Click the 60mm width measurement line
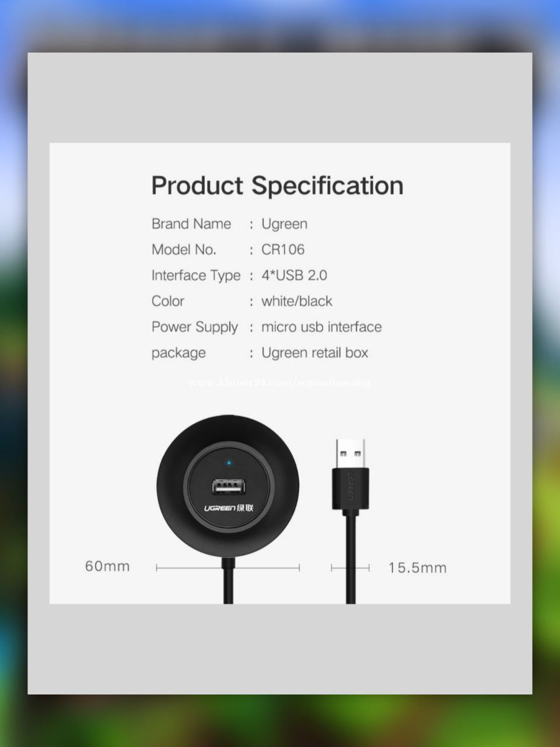This screenshot has height=747, width=560. [228, 567]
